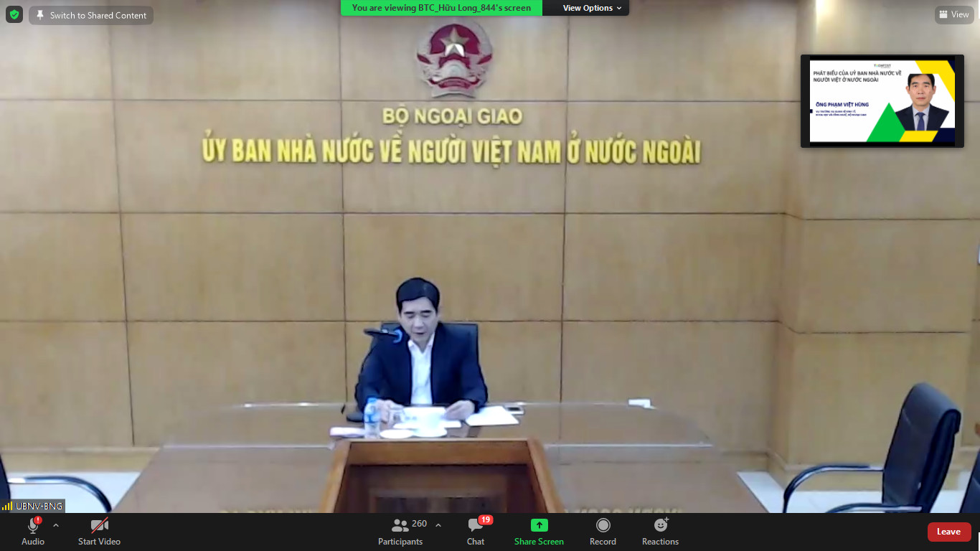Open the View Options dropdown

[591, 8]
